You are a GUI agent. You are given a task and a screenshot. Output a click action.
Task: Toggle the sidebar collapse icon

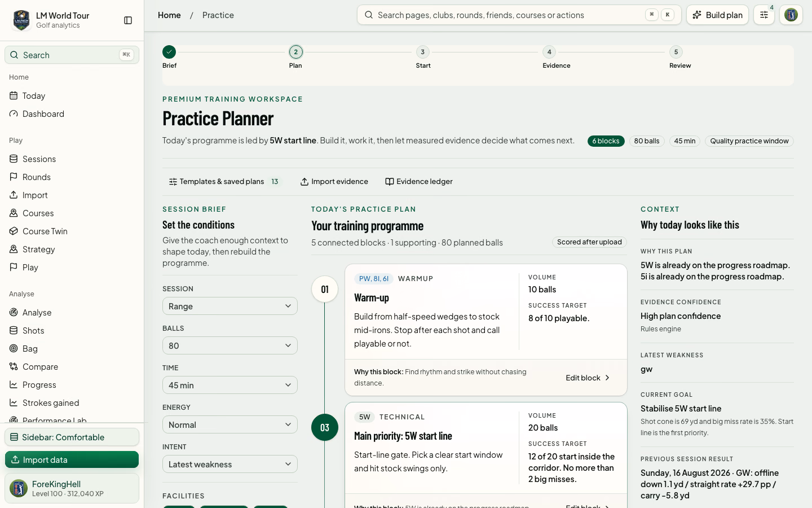[x=128, y=20]
